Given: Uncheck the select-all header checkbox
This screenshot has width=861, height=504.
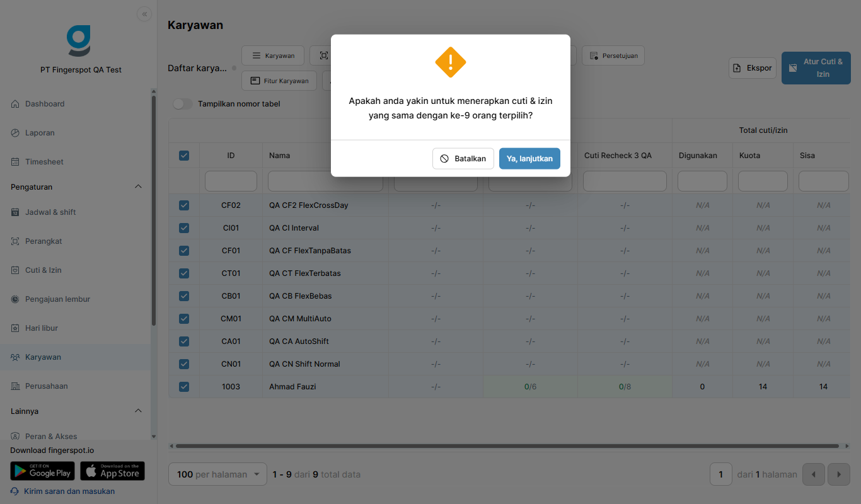Looking at the screenshot, I should pyautogui.click(x=184, y=156).
